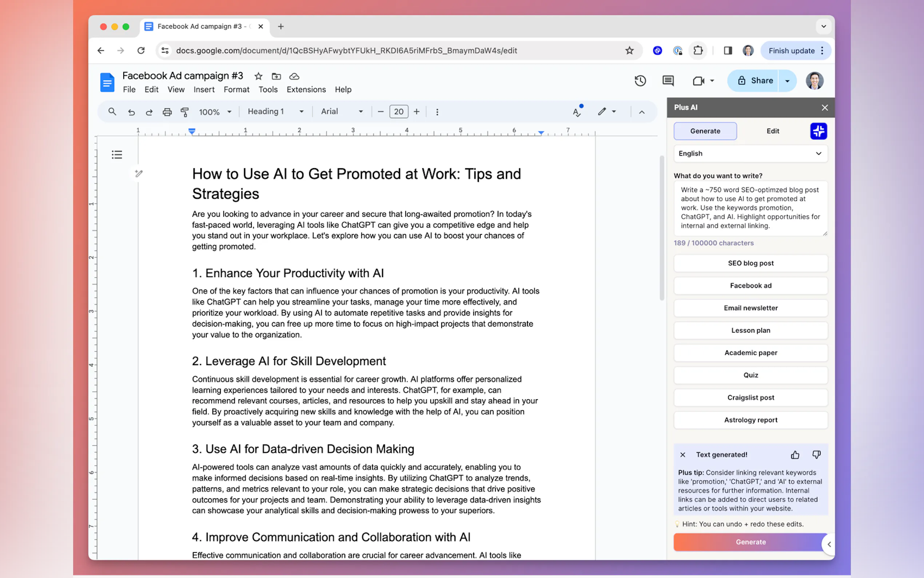The width and height of the screenshot is (924, 578).
Task: Decrease font size with minus button
Action: 381,112
